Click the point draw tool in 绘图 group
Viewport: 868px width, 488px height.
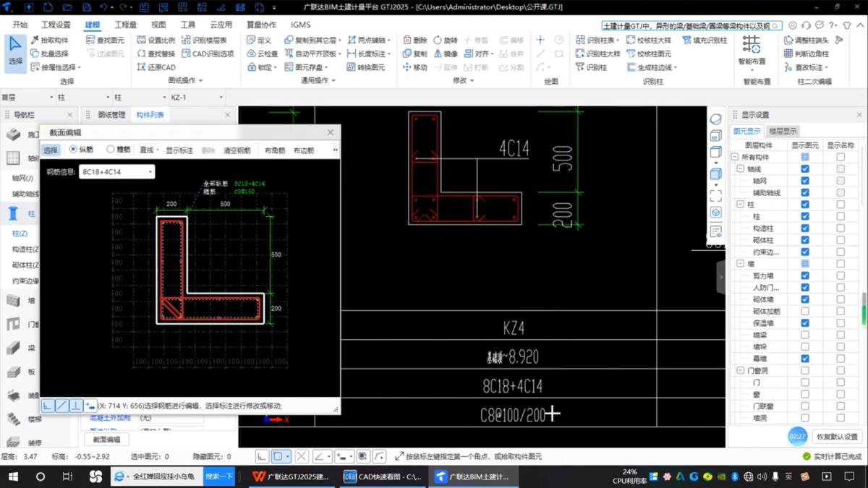point(540,40)
